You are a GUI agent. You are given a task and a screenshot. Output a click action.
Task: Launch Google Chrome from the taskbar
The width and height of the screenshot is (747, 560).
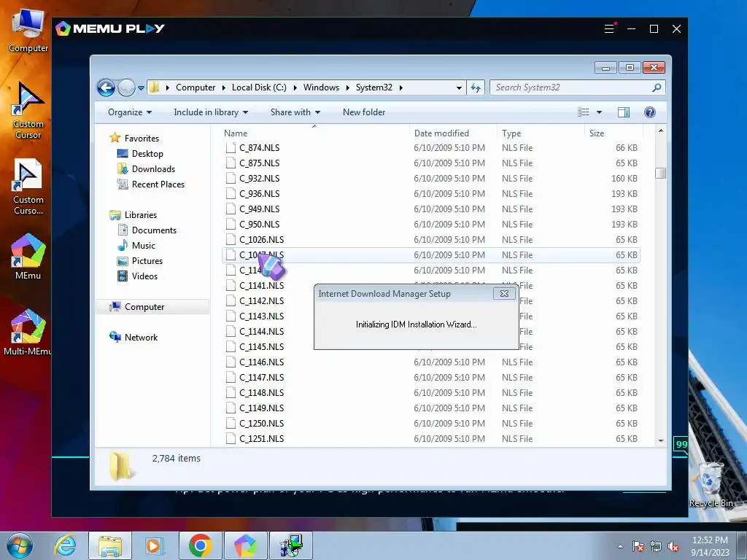click(200, 545)
